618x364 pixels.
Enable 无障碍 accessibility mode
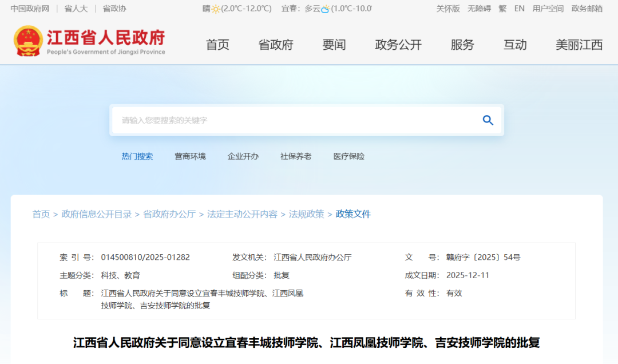pyautogui.click(x=479, y=9)
